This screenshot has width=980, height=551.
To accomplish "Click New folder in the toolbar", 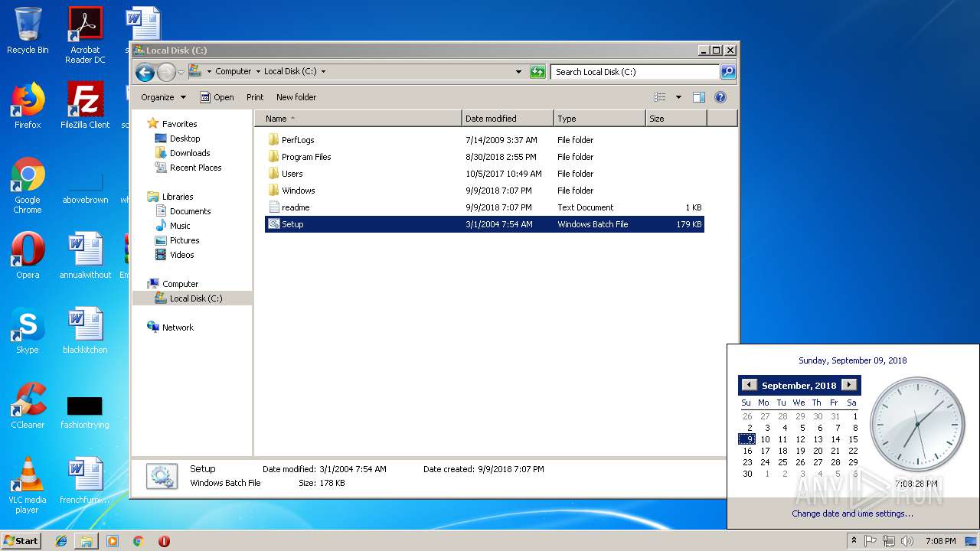I will 296,97.
